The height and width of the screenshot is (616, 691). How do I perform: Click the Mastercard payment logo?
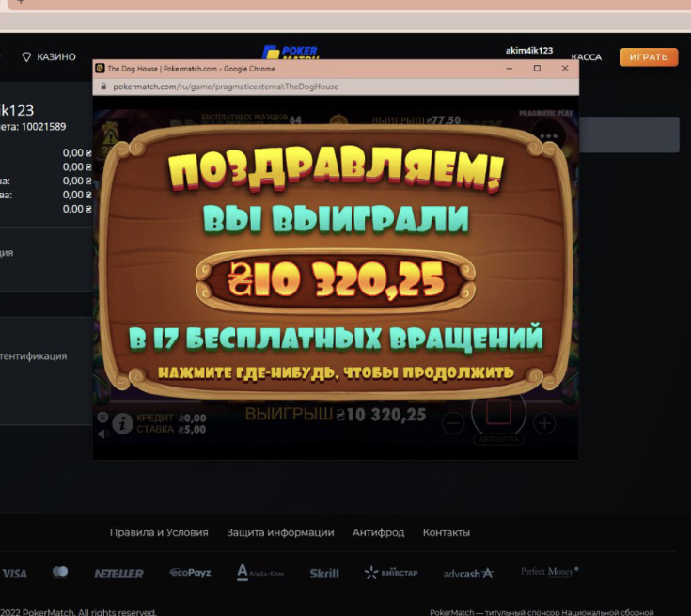(60, 572)
